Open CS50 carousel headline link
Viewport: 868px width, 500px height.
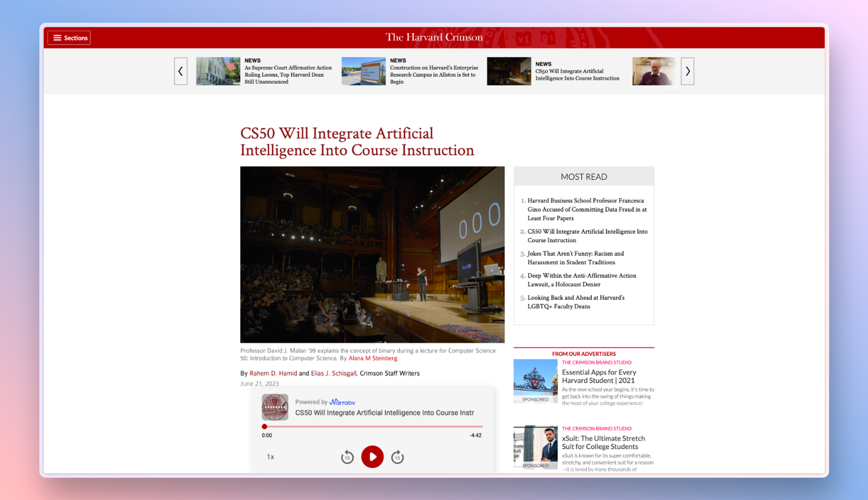click(577, 75)
